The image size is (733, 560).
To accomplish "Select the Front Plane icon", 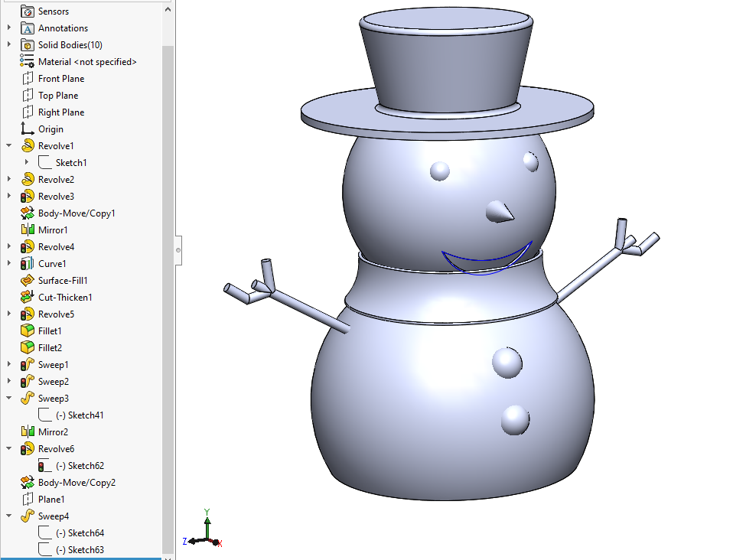I will tap(28, 79).
